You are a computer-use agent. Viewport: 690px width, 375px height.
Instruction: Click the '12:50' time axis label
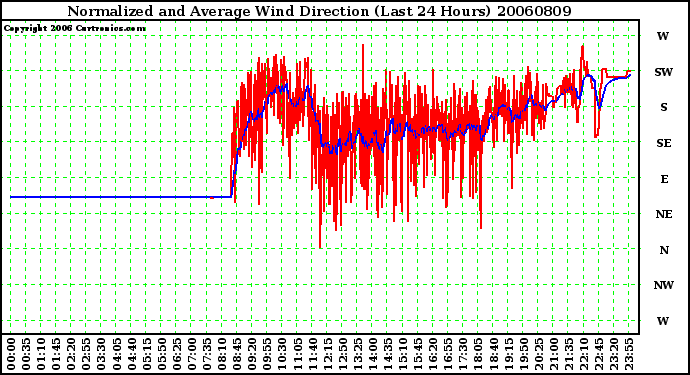(x=342, y=354)
